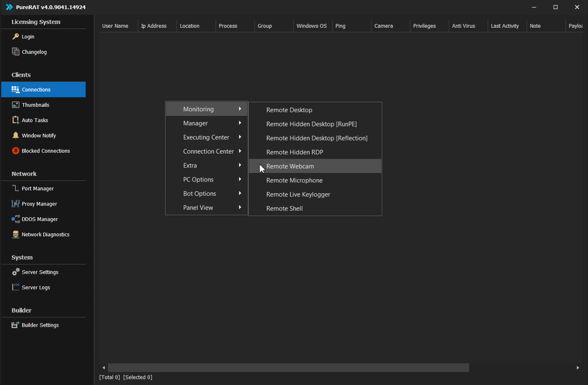Open the Changelog document icon
This screenshot has width=588, height=385.
(x=16, y=52)
